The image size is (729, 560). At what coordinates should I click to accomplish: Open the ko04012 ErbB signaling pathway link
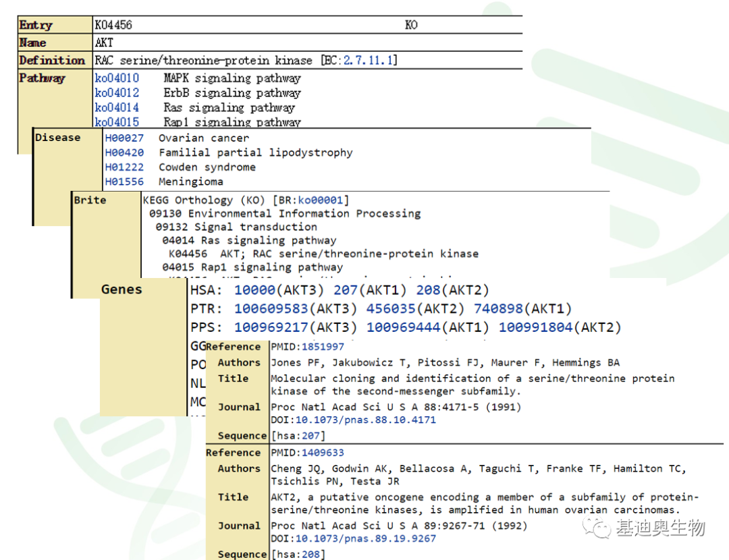pos(117,93)
